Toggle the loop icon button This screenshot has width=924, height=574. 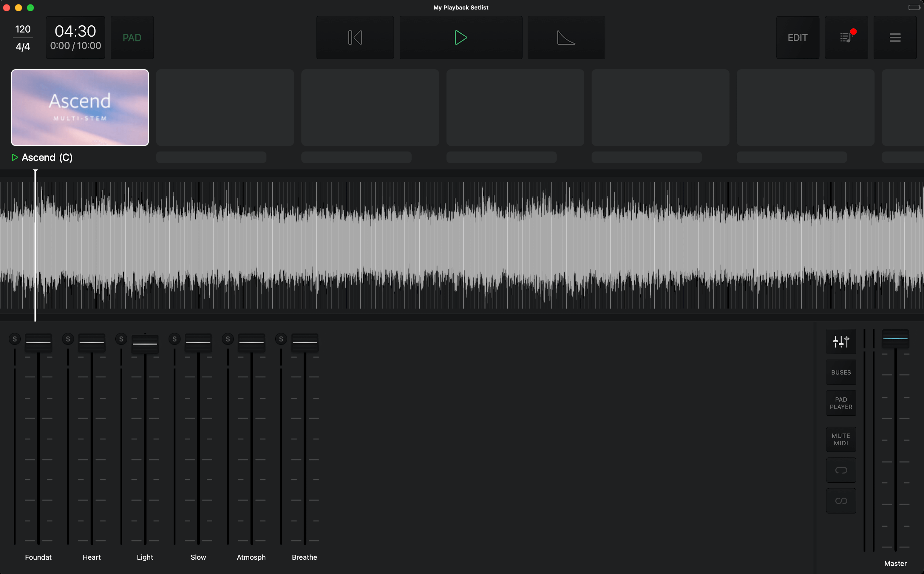tap(841, 470)
